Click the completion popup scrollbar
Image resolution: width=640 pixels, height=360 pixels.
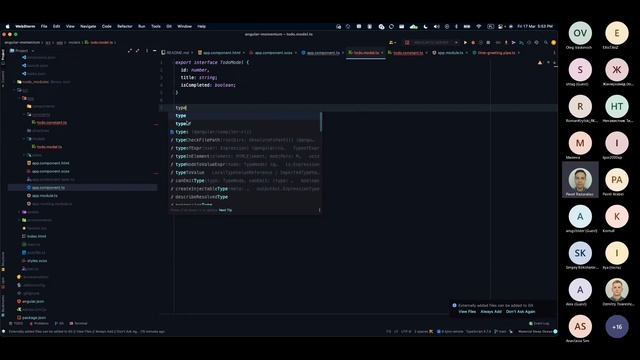click(x=321, y=122)
